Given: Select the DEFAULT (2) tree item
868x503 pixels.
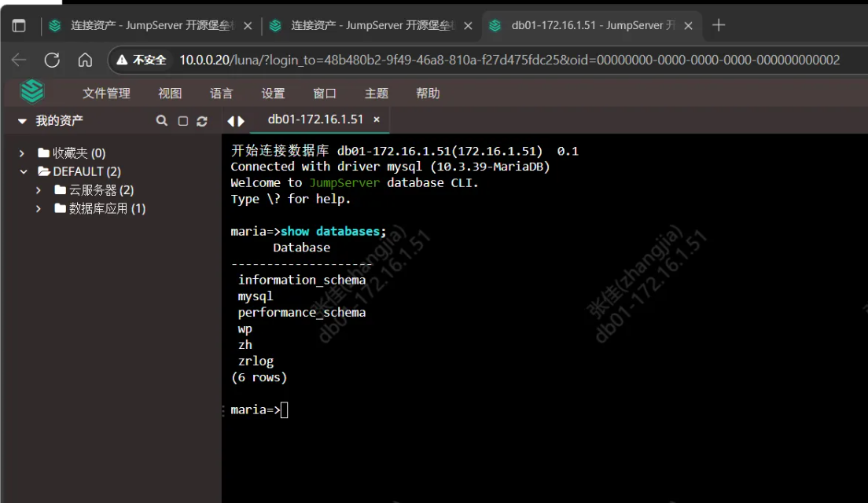Looking at the screenshot, I should [79, 171].
